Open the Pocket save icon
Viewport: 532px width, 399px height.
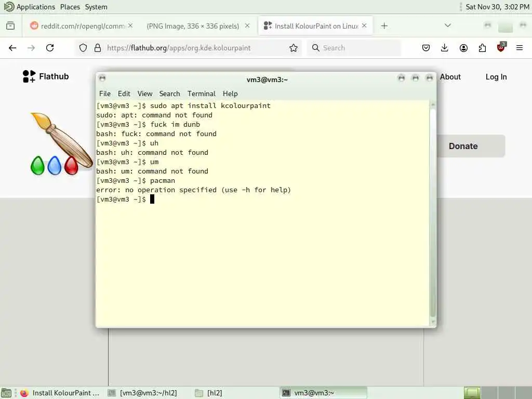(x=426, y=48)
